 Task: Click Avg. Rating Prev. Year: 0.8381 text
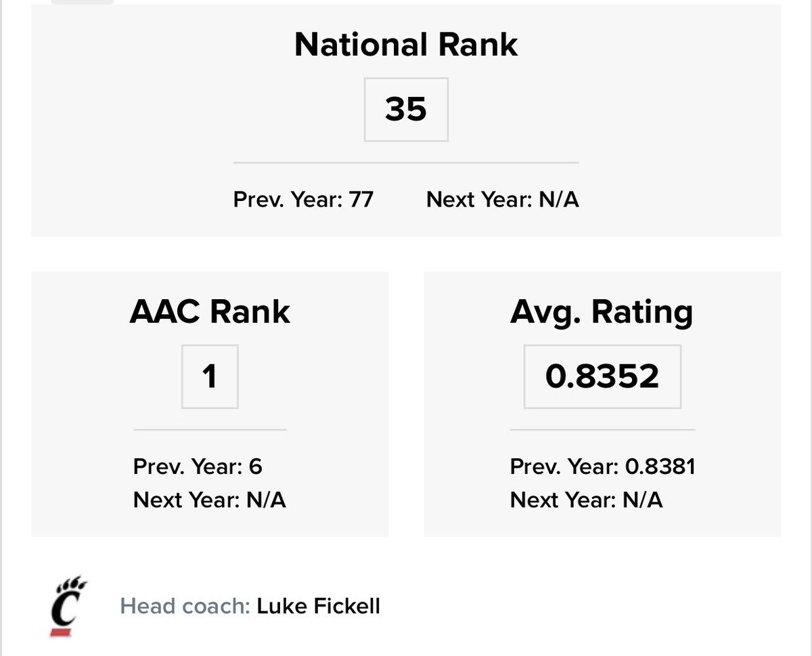point(603,466)
